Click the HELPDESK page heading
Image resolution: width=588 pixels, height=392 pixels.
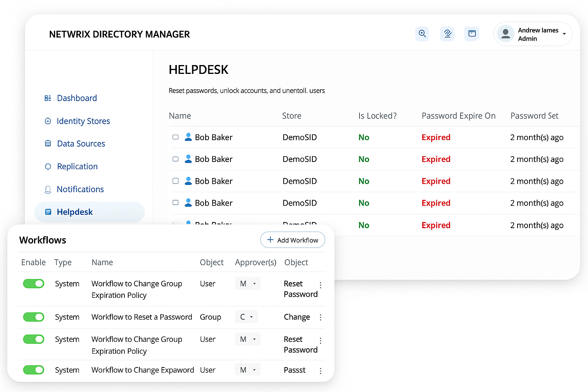click(198, 70)
